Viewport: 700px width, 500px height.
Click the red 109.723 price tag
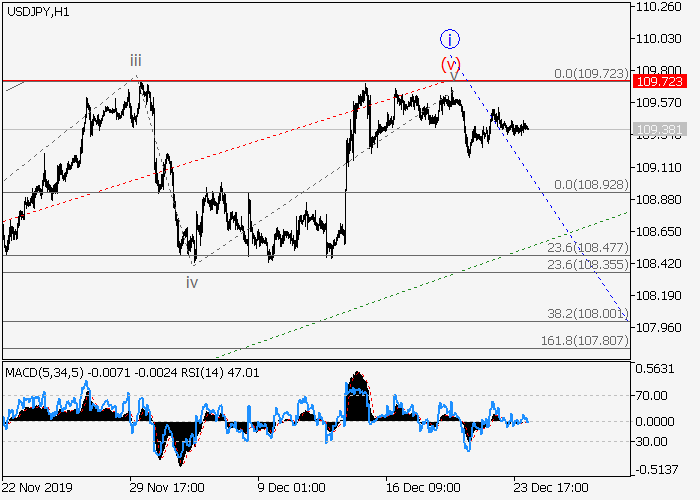658,81
